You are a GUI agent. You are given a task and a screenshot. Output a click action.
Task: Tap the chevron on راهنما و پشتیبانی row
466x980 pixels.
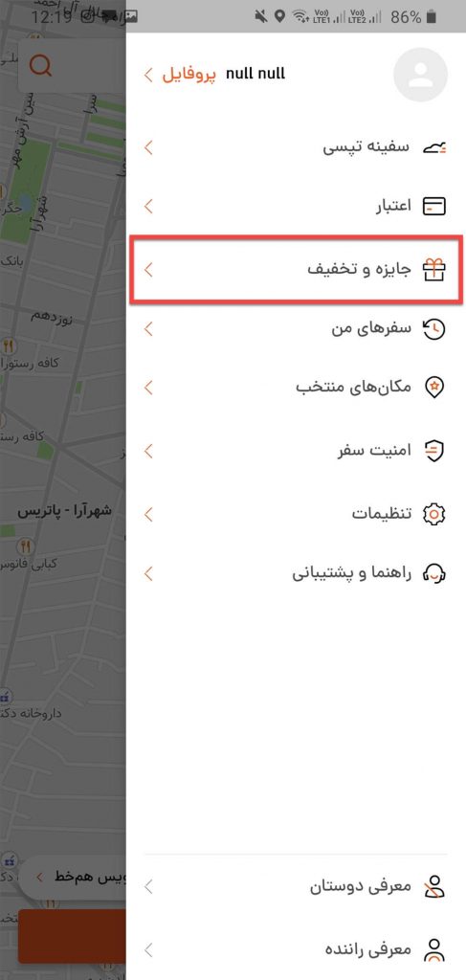[148, 573]
